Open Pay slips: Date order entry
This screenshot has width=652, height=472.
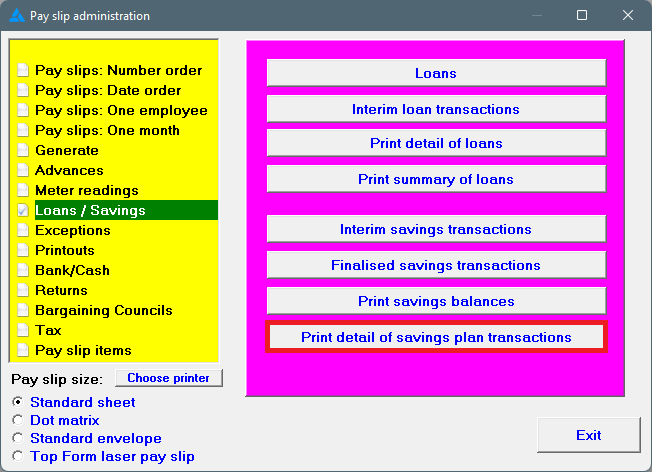pos(108,90)
